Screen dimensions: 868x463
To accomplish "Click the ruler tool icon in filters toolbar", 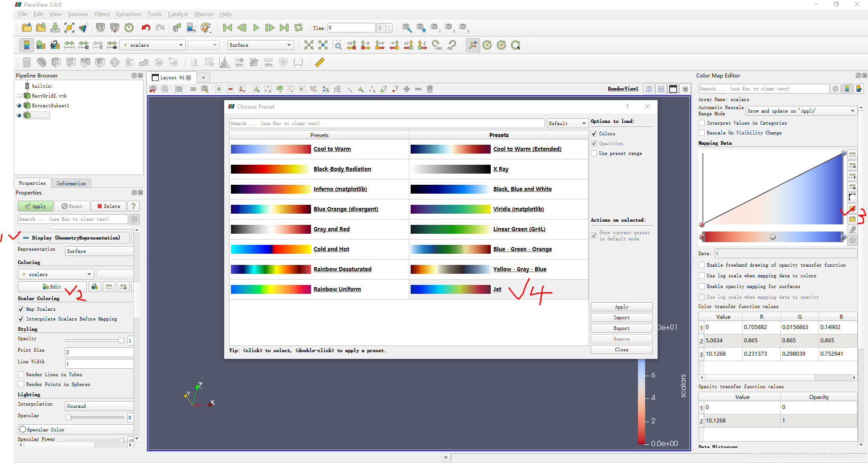I will pos(319,62).
